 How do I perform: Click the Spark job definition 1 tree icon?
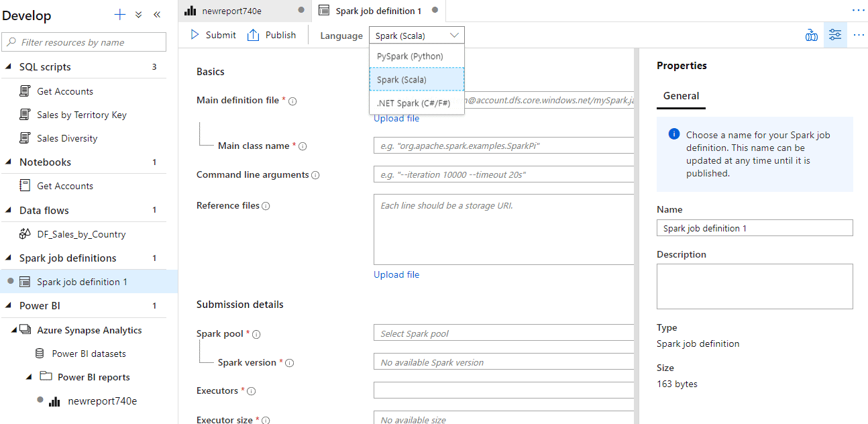click(25, 282)
